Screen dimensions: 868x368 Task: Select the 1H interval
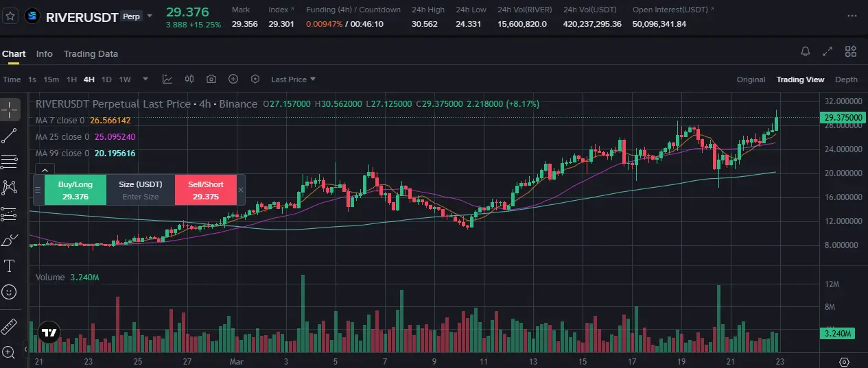tap(71, 79)
